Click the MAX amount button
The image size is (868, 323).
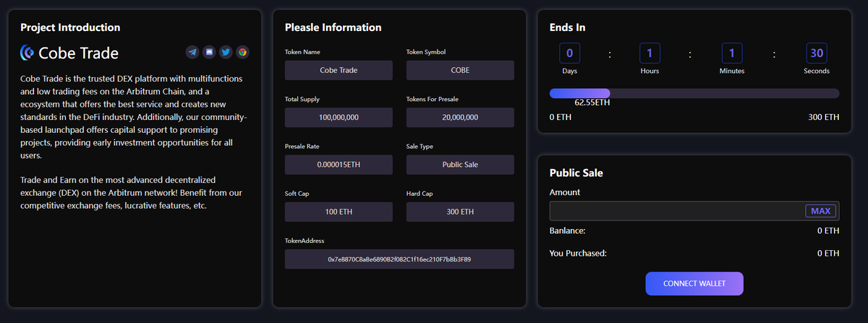click(x=821, y=211)
